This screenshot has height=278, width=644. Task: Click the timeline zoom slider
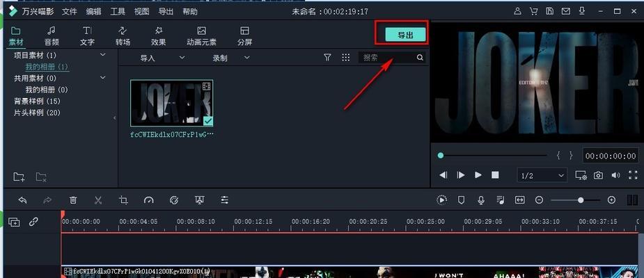575,200
